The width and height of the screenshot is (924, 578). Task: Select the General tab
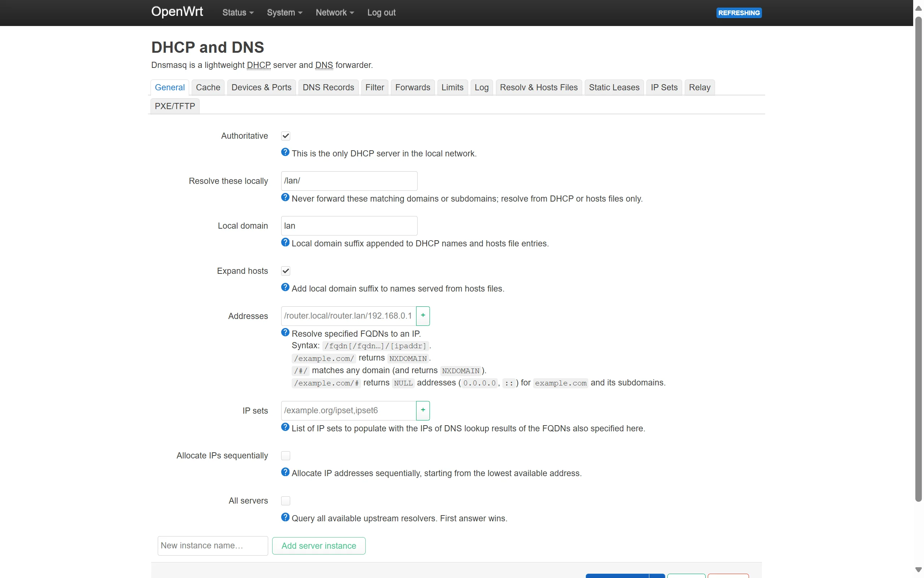point(170,87)
